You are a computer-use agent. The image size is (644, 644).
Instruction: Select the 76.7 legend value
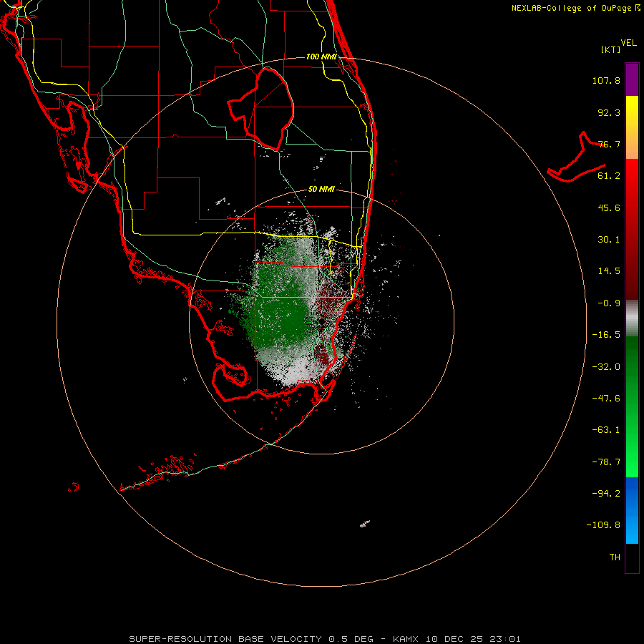(x=609, y=144)
